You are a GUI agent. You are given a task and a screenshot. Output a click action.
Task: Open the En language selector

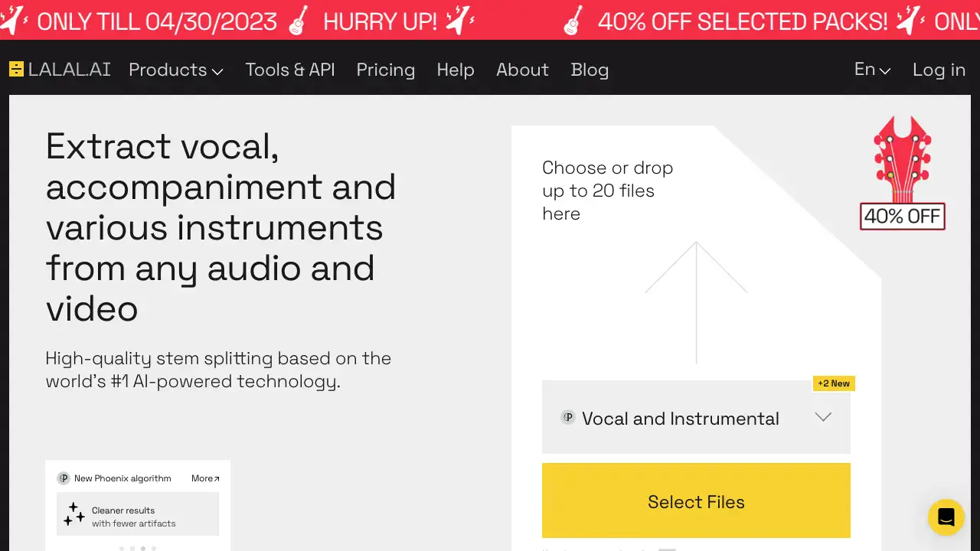coord(872,70)
